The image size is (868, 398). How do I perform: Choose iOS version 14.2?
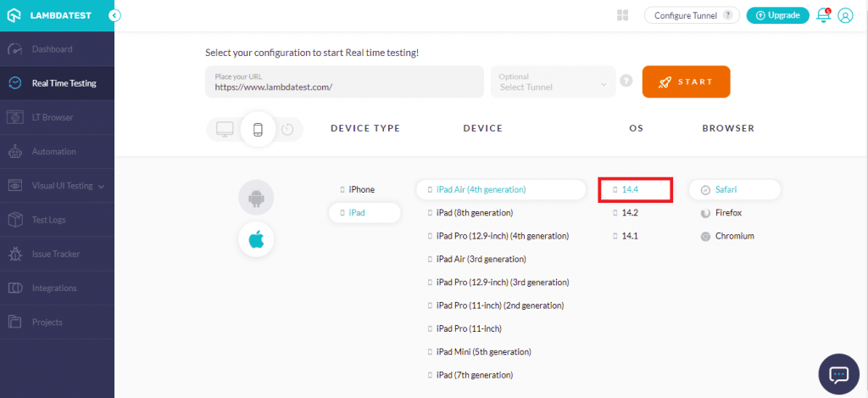click(629, 212)
